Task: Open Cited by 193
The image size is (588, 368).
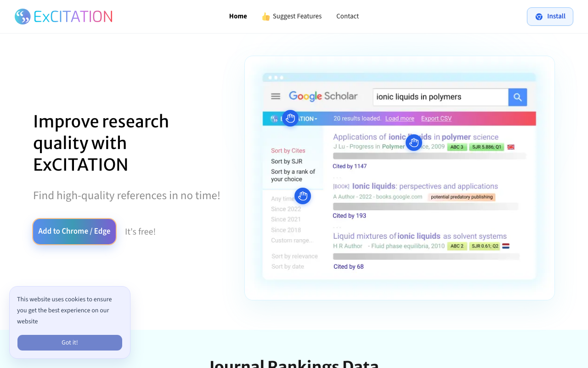Action: click(x=350, y=216)
